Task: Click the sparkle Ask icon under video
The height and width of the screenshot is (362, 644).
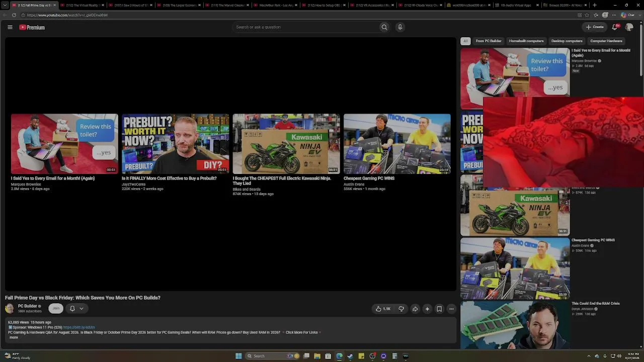Action: tap(427, 309)
